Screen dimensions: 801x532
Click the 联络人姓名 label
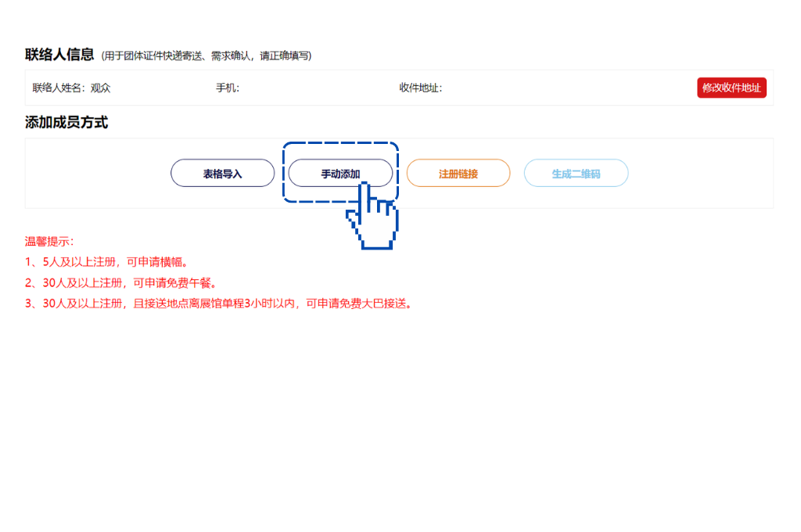pyautogui.click(x=59, y=88)
